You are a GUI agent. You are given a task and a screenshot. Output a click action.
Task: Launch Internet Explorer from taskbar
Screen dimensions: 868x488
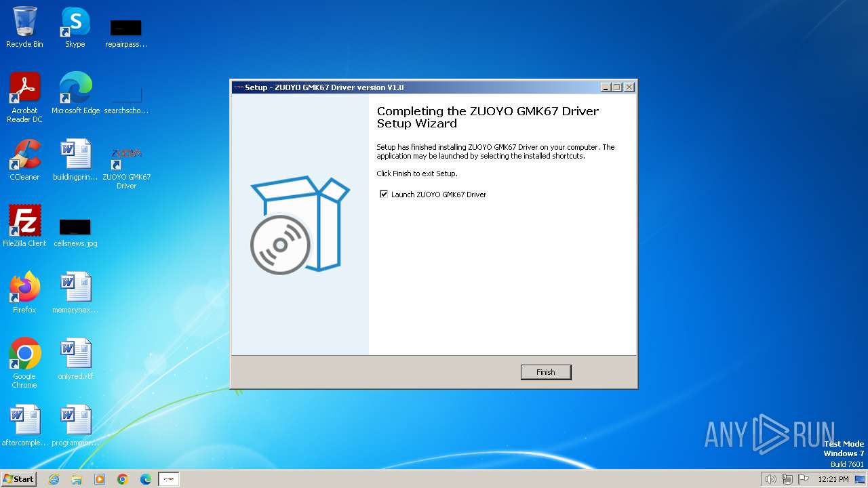point(54,479)
